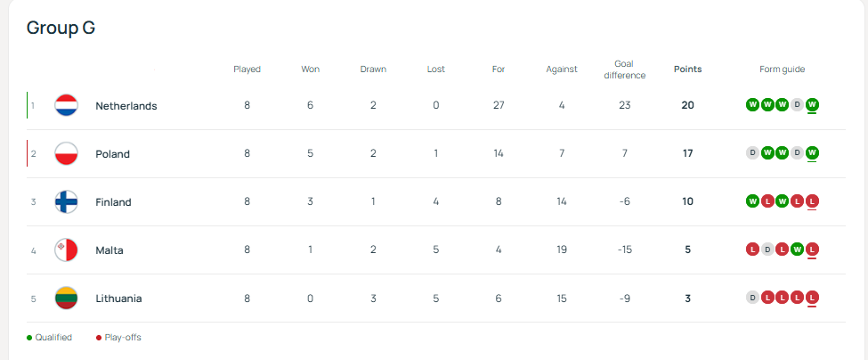Click the green Qualified legend dot
The height and width of the screenshot is (360, 868).
[x=29, y=338]
